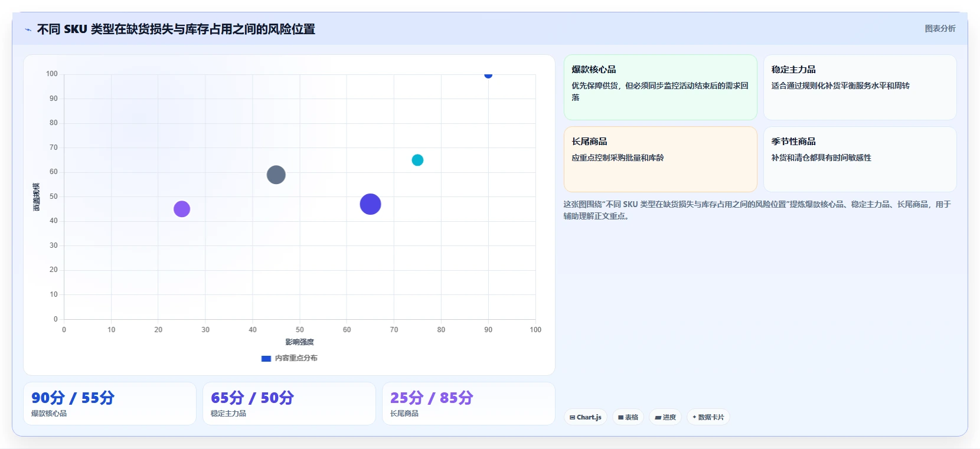Click the 内容重点分布 legend text
Viewport: 980px width, 449px height.
coord(296,358)
